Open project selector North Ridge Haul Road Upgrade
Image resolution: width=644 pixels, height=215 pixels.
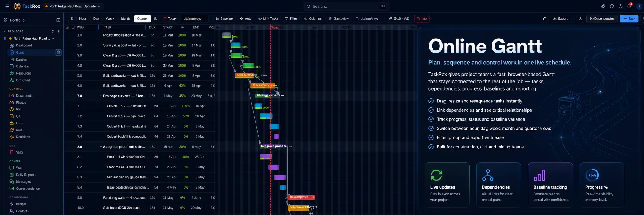pyautogui.click(x=73, y=6)
